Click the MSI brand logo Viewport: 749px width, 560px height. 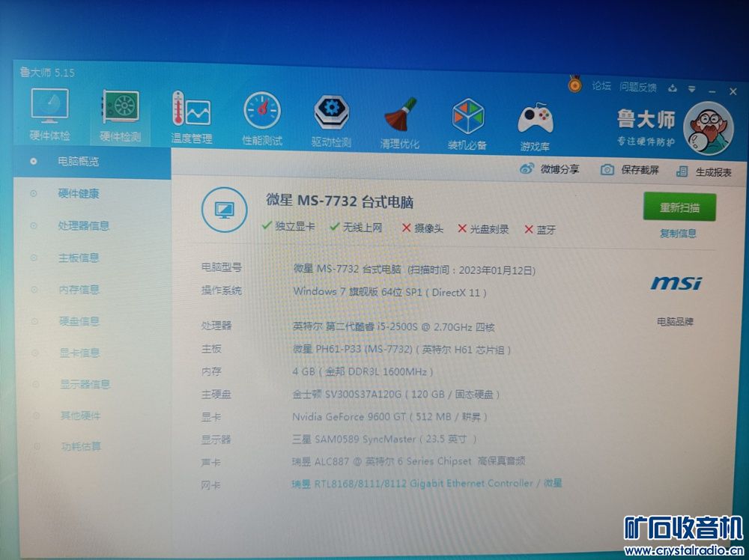point(676,283)
